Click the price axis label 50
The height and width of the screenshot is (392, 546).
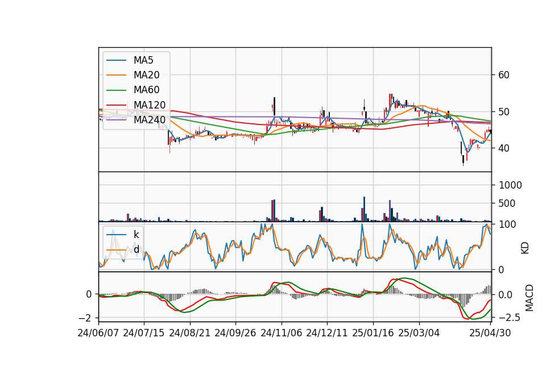(503, 112)
